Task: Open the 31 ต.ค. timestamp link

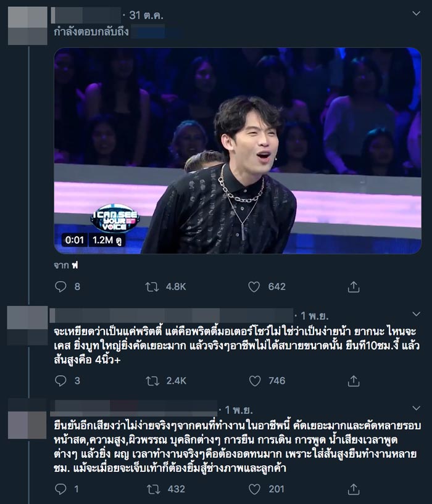Action: click(146, 15)
